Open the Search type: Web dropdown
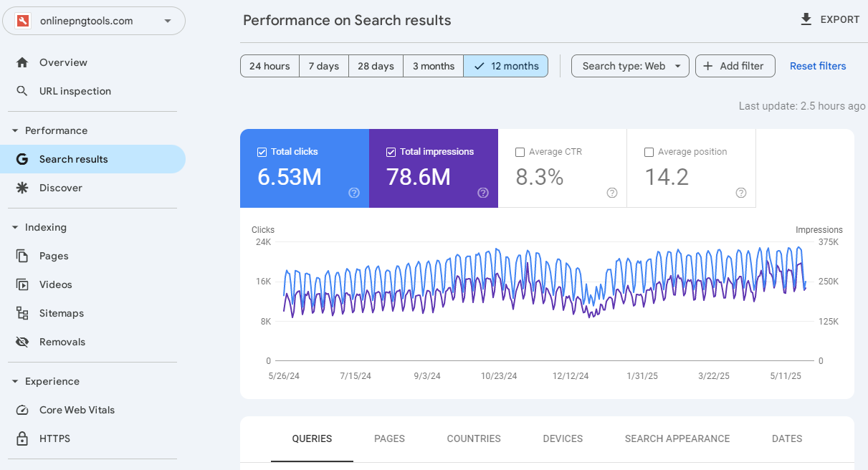 click(630, 66)
